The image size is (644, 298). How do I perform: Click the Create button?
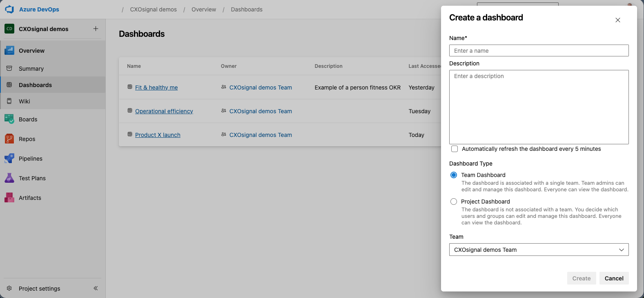tap(582, 278)
